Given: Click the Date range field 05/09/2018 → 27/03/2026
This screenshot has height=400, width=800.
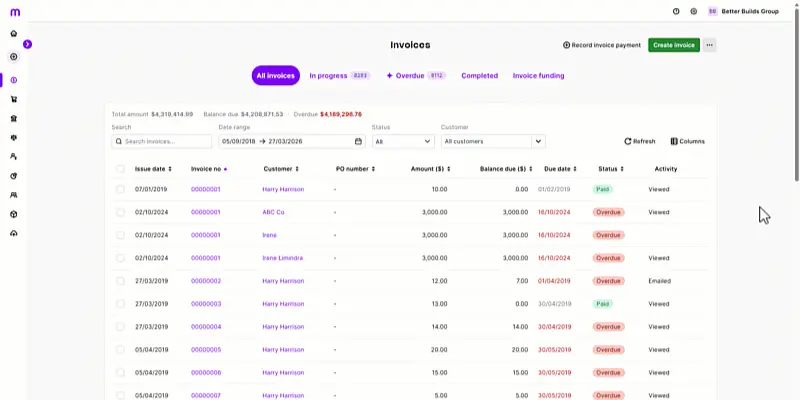Looking at the screenshot, I should tap(292, 141).
